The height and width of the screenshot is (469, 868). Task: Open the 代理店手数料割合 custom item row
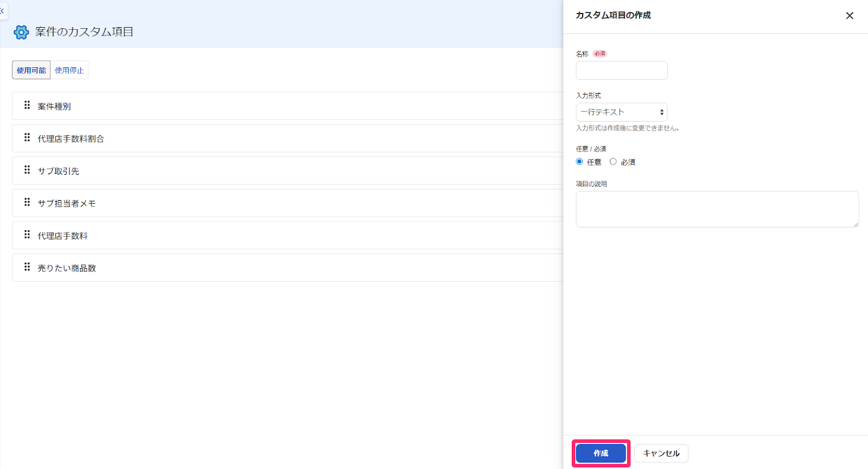tap(288, 138)
